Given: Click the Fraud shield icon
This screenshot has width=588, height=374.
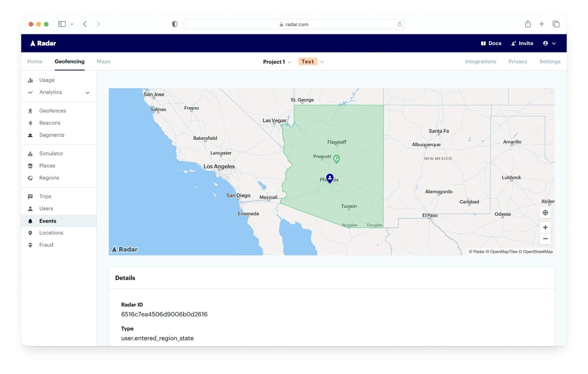Looking at the screenshot, I should coord(30,245).
